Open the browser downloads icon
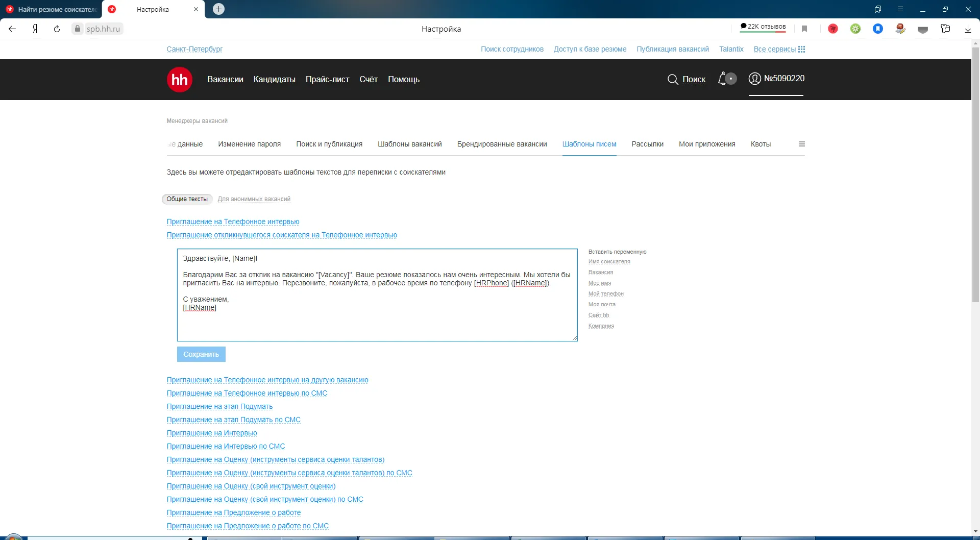 pos(968,29)
